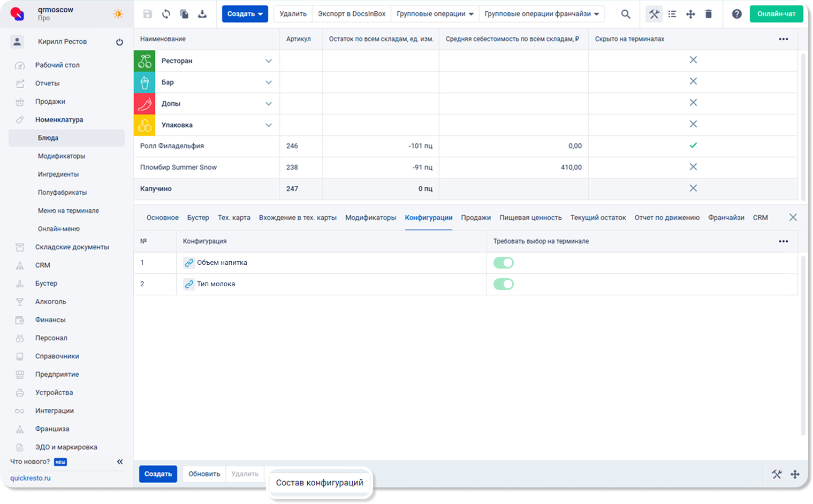Open search with the magnifier icon
The height and width of the screenshot is (504, 813).
625,14
